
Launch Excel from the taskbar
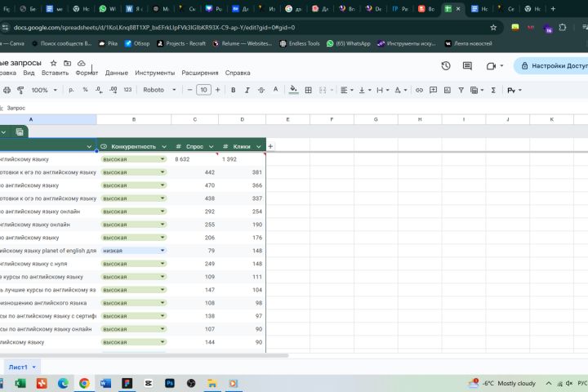[20, 383]
